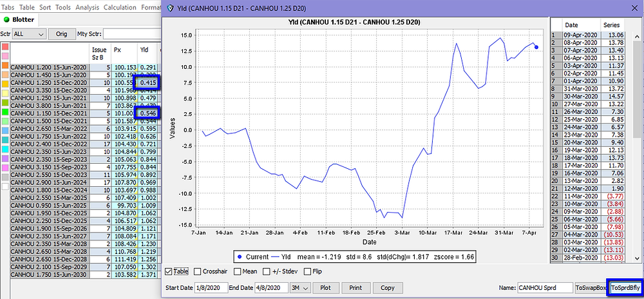The width and height of the screenshot is (644, 299).
Task: Click scroll down arrow of series table
Action: coord(637,258)
